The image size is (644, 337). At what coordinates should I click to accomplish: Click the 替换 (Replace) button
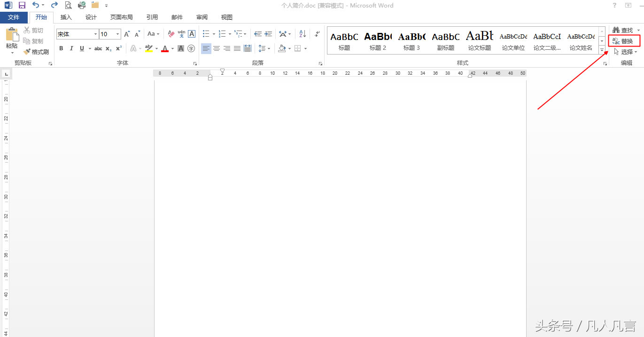tap(623, 41)
